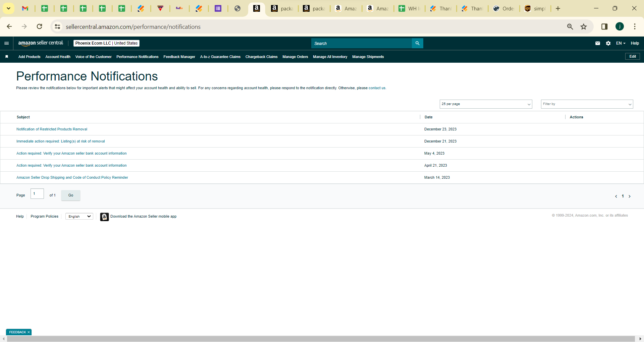Click the FEEDBACK button
The height and width of the screenshot is (342, 644).
click(17, 332)
